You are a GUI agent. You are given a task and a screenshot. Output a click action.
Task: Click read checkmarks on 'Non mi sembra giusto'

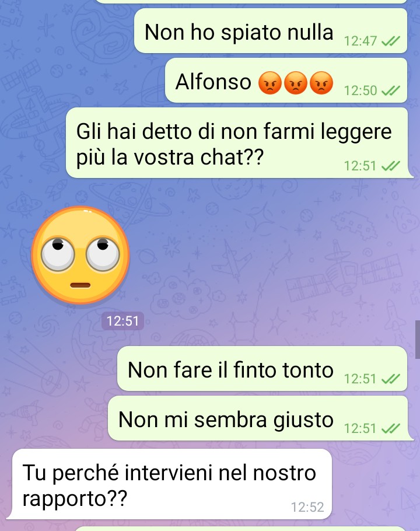[391, 428]
